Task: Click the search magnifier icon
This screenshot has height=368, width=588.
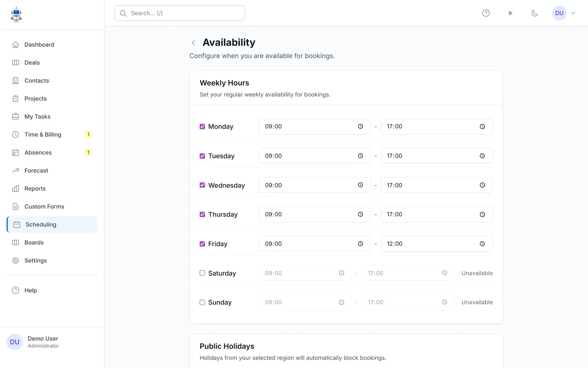Action: 123,13
